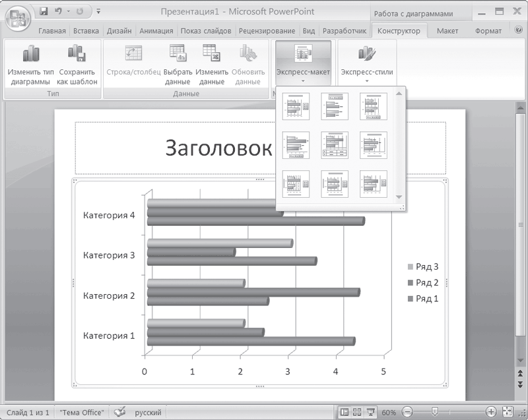Open quick access toolbar customize arrow
The height and width of the screenshot is (420, 528).
98,11
